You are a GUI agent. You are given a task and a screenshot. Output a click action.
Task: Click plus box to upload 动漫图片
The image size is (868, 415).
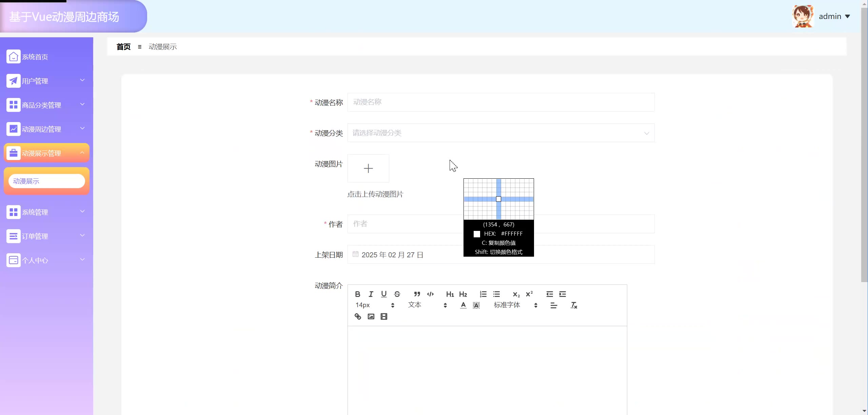click(368, 169)
